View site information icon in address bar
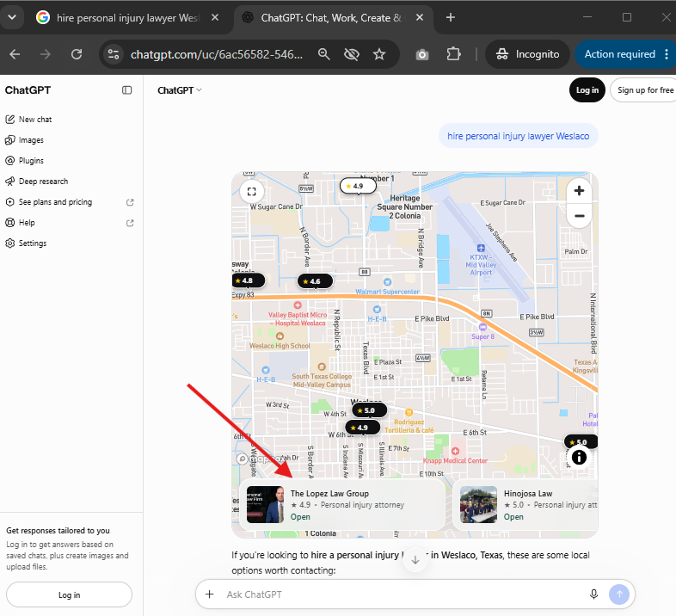 click(x=114, y=54)
